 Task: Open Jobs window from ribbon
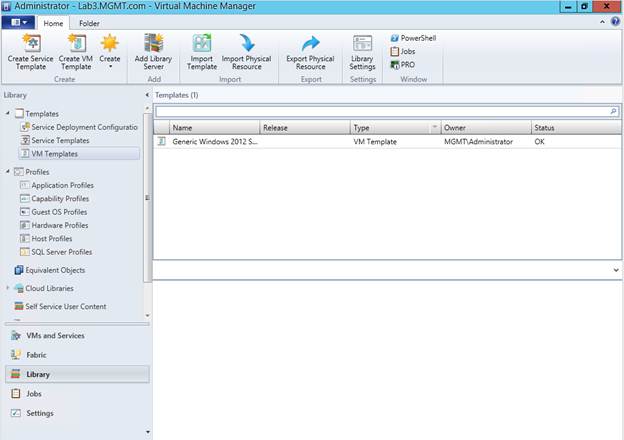pos(403,51)
